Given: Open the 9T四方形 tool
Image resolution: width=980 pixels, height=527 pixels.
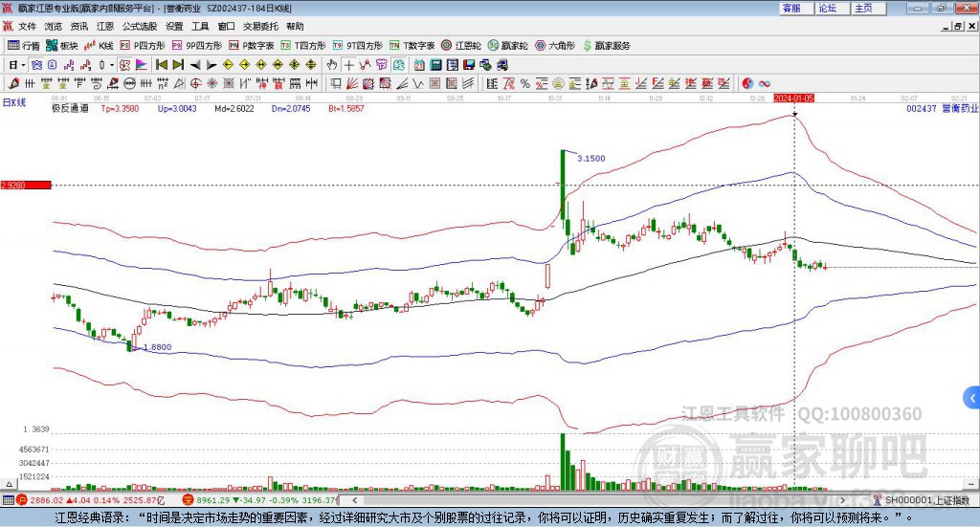Looking at the screenshot, I should pos(357,46).
